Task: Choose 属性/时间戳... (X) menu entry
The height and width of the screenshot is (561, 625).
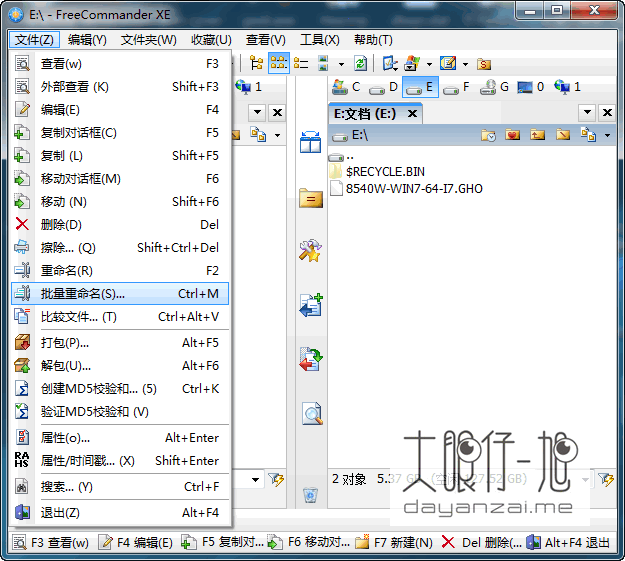Action: pyautogui.click(x=120, y=461)
